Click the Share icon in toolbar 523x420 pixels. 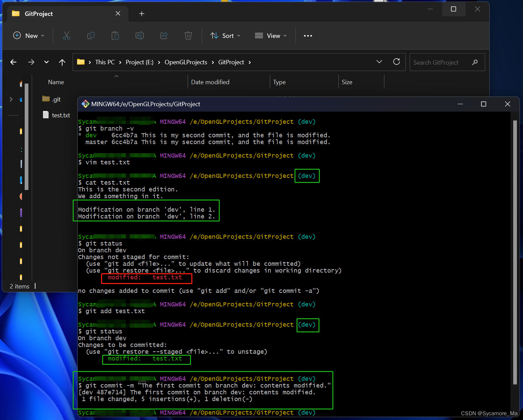click(164, 36)
